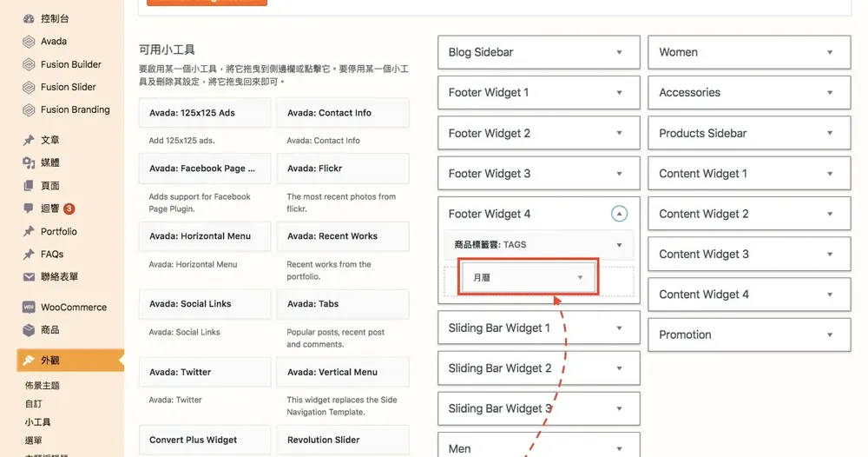This screenshot has width=868, height=457.
Task: Open the 小工具 widgets submenu link
Action: pyautogui.click(x=37, y=422)
